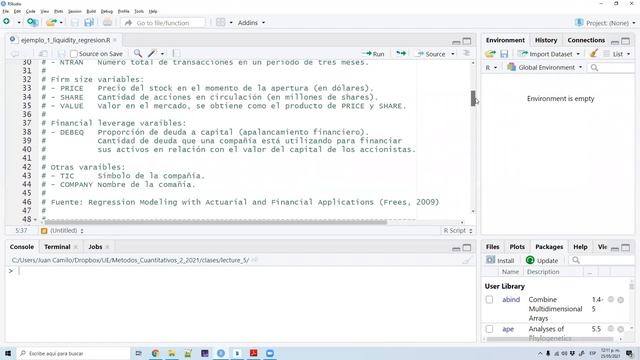Open the R language selector dropdown
Image resolution: width=640 pixels, height=360 pixels.
pyautogui.click(x=491, y=67)
